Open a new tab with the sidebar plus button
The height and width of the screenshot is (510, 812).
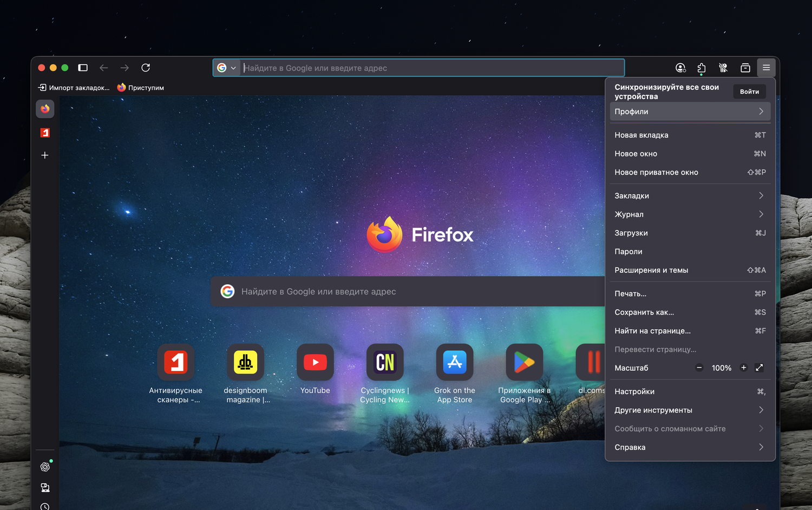point(45,155)
